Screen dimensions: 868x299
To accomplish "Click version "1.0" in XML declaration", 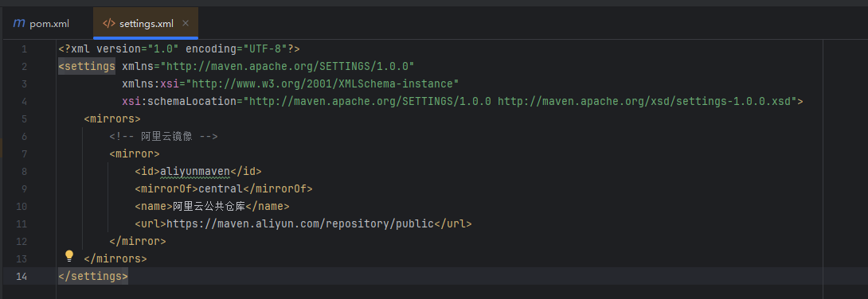I will 137,49.
